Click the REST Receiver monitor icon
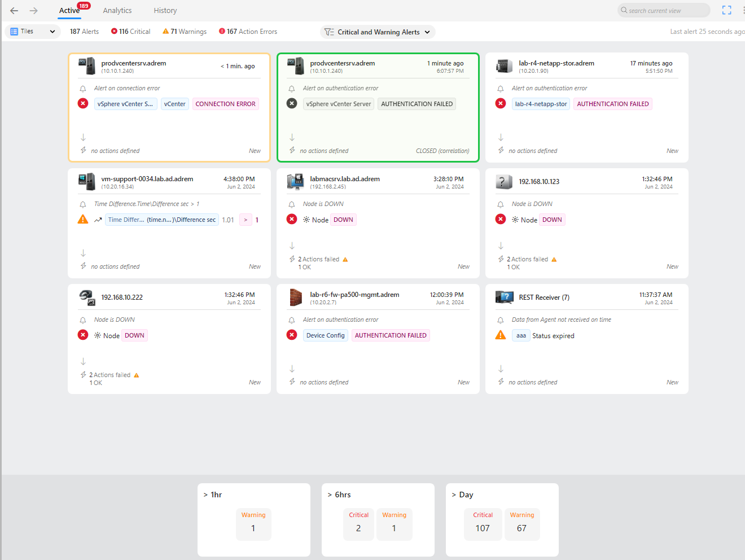 [504, 297]
